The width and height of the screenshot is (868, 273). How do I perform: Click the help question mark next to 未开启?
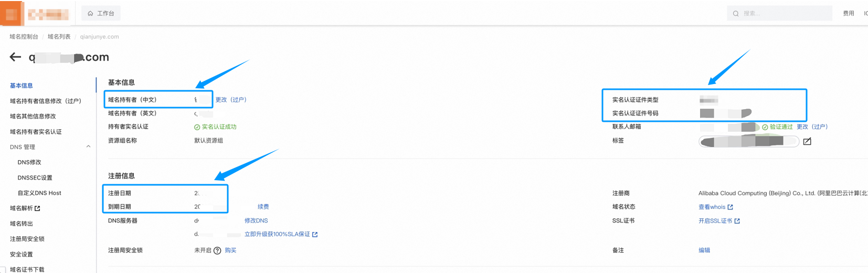217,250
